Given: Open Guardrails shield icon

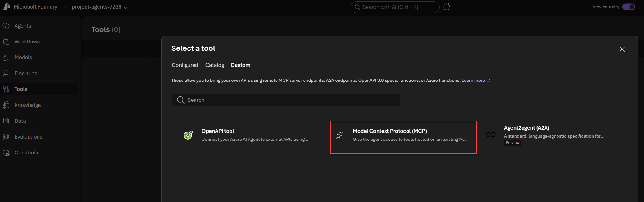Looking at the screenshot, I should tap(6, 153).
